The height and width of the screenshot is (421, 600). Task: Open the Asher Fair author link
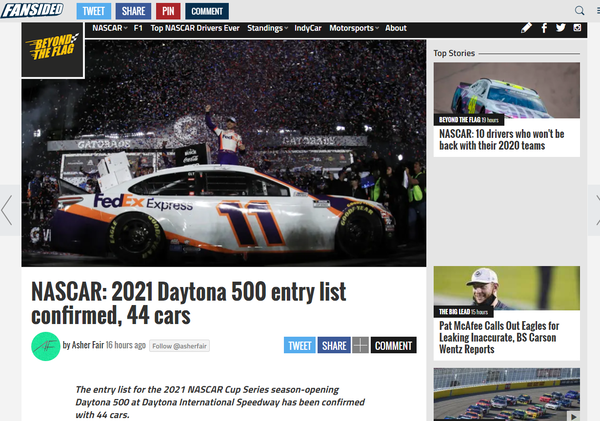[88, 345]
